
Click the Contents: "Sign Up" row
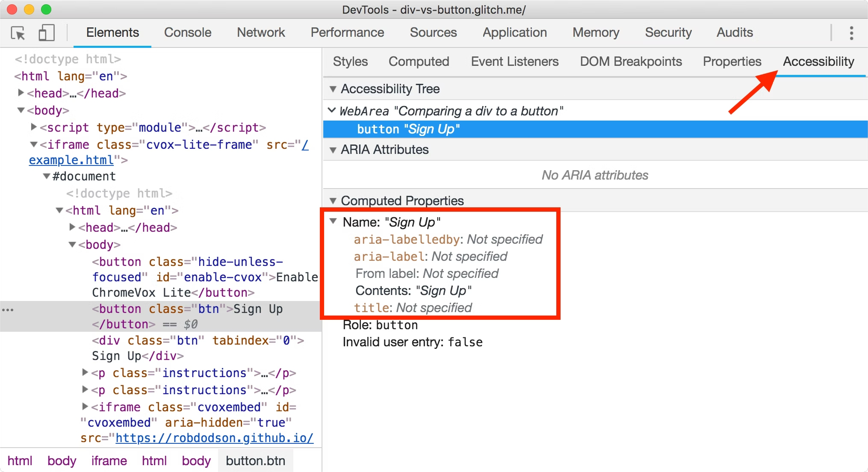point(413,291)
